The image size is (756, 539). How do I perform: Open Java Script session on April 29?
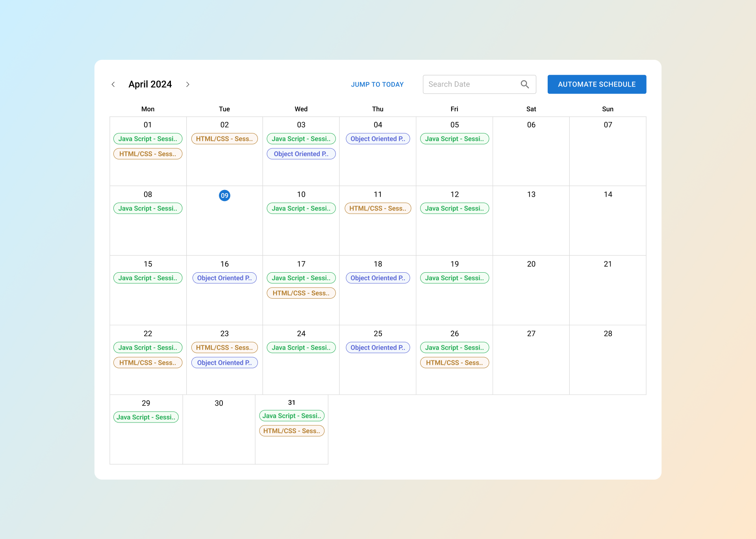click(146, 417)
